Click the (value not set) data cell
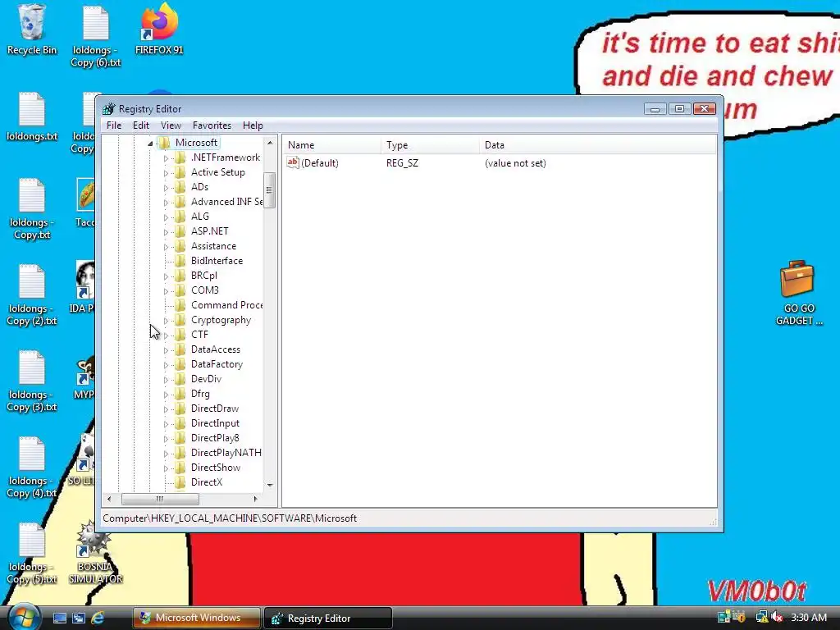This screenshot has width=840, height=630. (x=515, y=163)
